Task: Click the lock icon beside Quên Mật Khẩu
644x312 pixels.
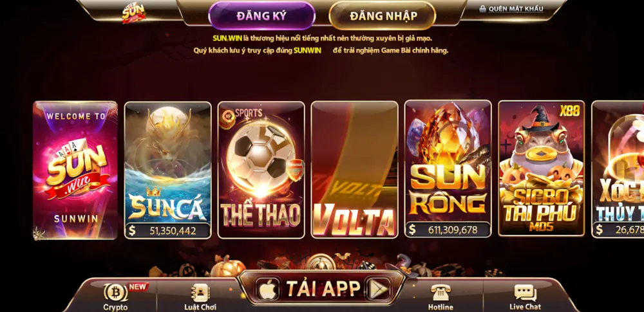Action: 482,8
